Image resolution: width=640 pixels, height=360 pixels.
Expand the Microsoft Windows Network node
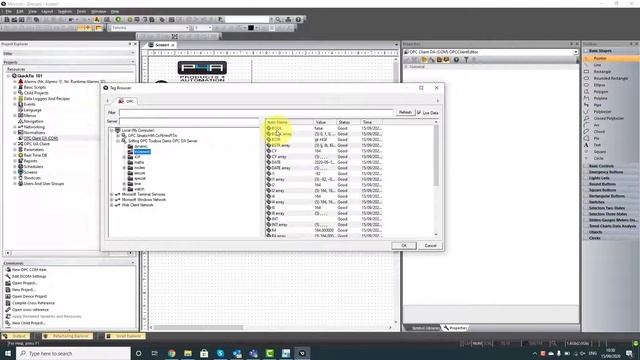click(112, 200)
